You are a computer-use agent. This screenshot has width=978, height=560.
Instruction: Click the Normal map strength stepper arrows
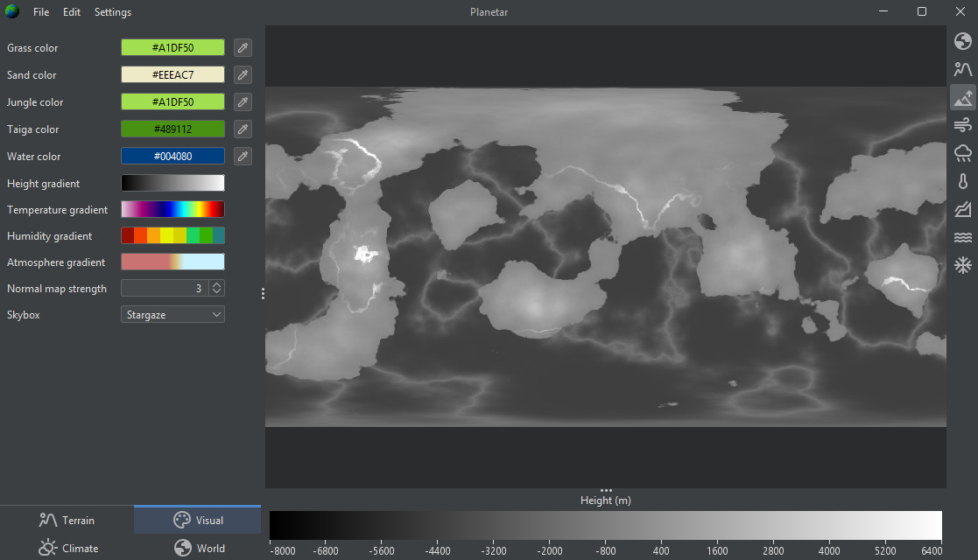pos(216,288)
